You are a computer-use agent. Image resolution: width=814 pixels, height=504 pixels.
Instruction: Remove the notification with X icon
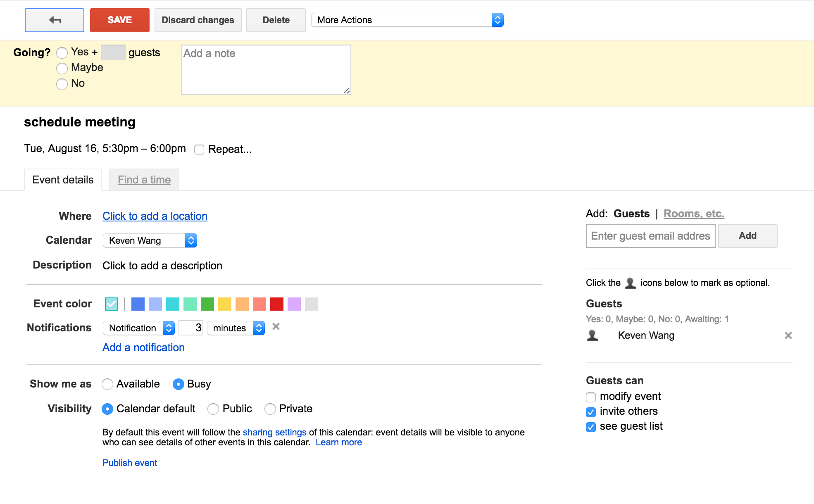[x=276, y=327]
